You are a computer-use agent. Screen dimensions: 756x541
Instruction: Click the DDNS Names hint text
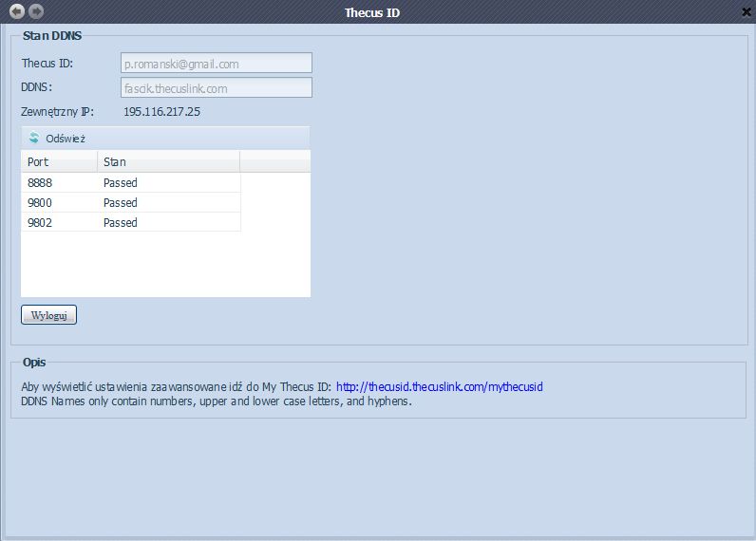[x=217, y=401]
